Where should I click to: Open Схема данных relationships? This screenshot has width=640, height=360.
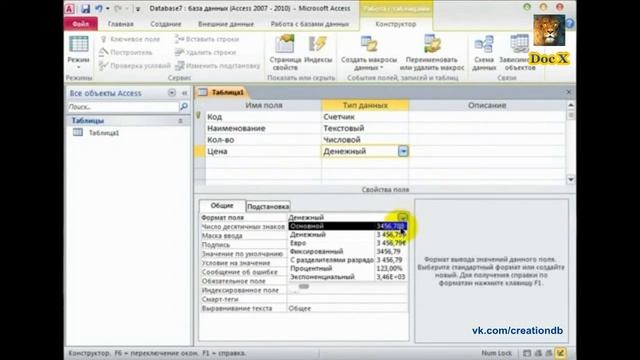484,53
